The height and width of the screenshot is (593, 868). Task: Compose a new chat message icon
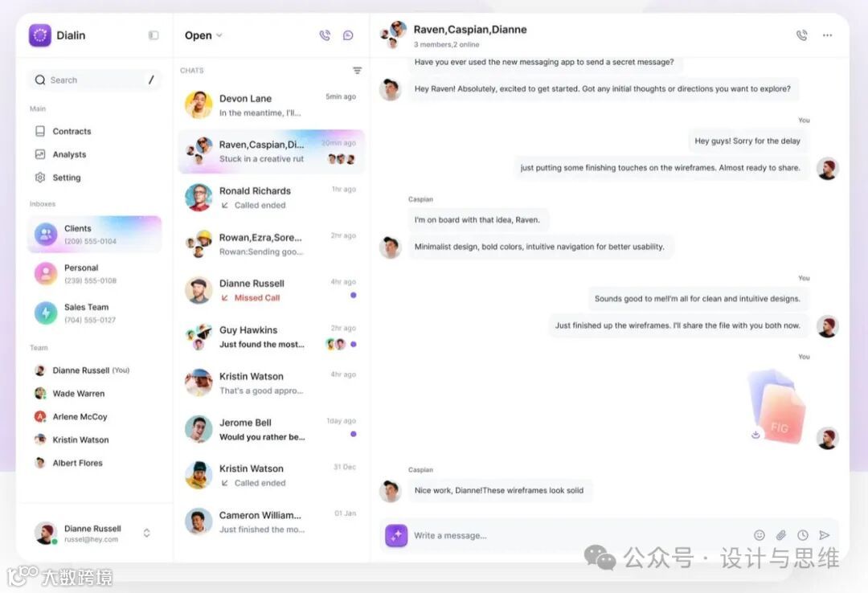[348, 35]
